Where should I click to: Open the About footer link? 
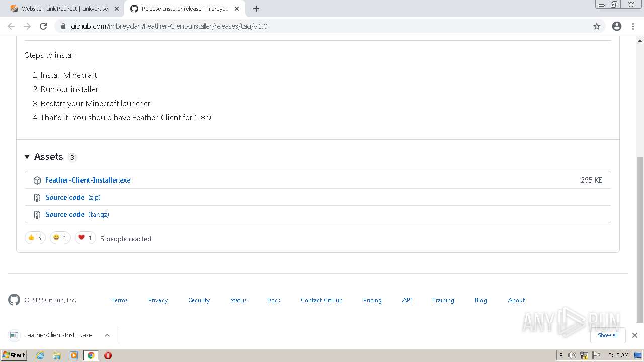coord(516,300)
